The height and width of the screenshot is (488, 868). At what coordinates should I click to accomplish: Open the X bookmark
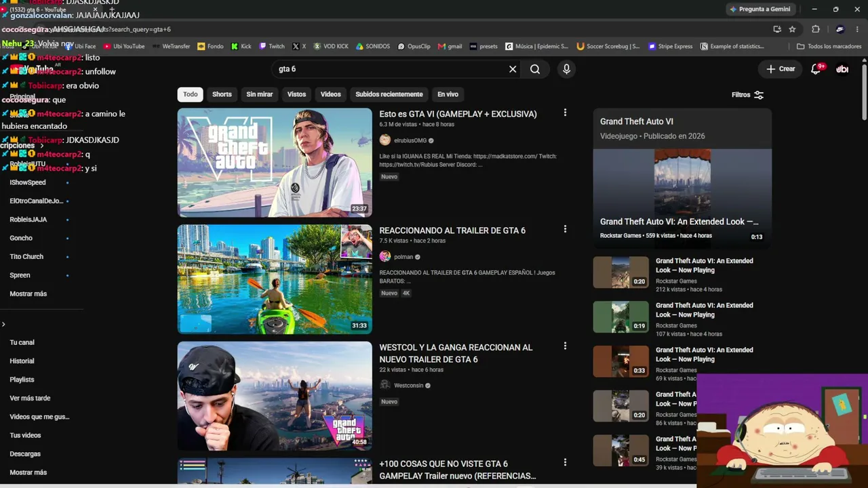(299, 47)
